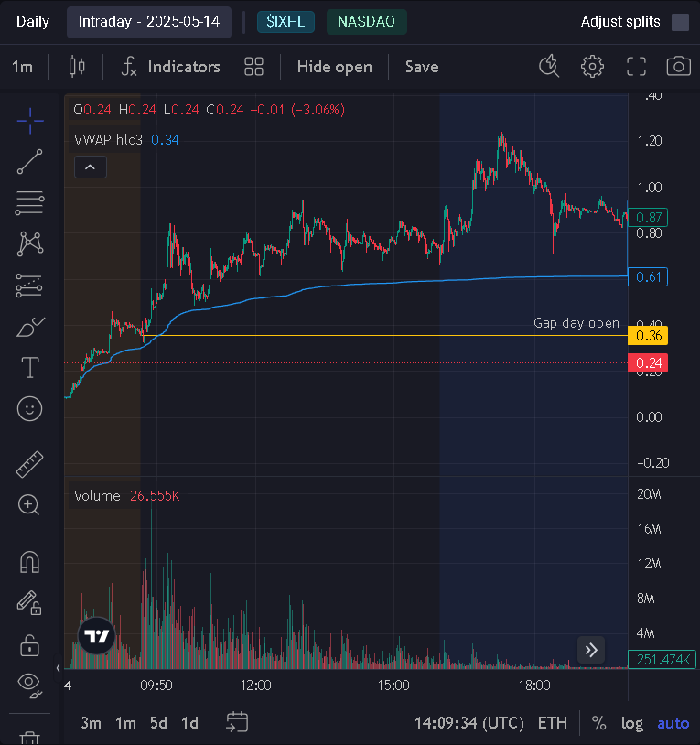Select the 3m date range
The image size is (700, 745).
click(91, 723)
